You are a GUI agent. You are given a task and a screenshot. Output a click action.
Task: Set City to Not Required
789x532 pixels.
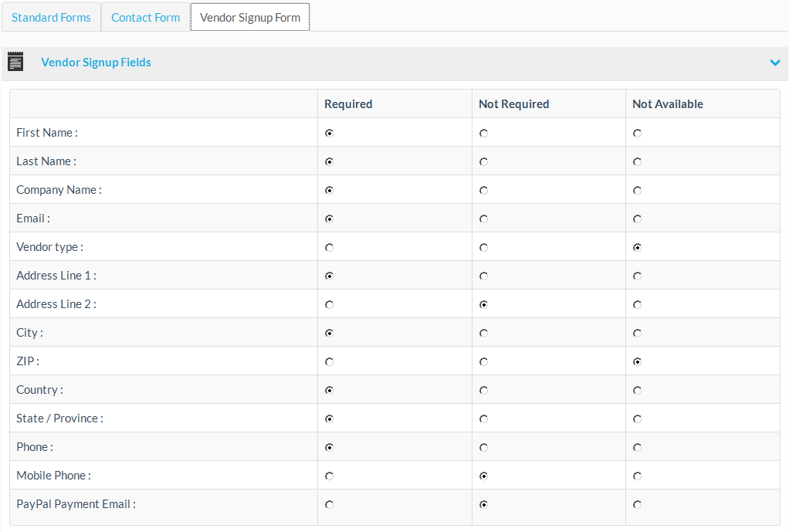[483, 334]
